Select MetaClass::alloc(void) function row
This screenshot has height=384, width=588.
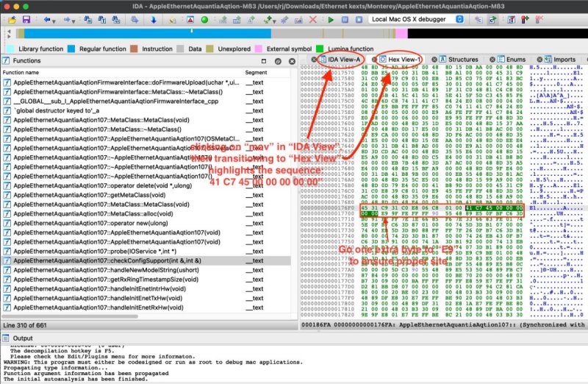pos(146,213)
